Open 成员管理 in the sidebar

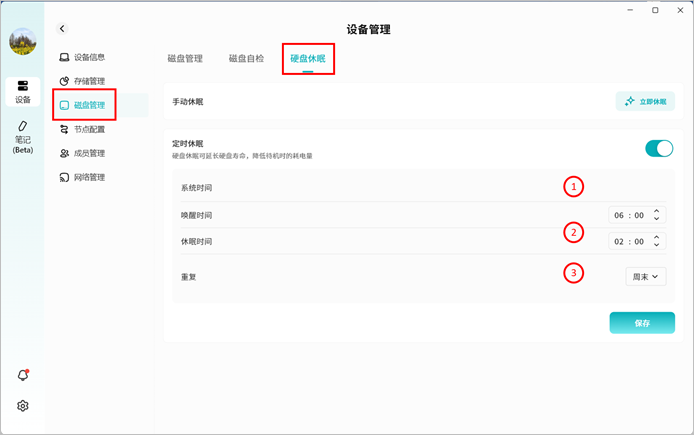point(89,153)
